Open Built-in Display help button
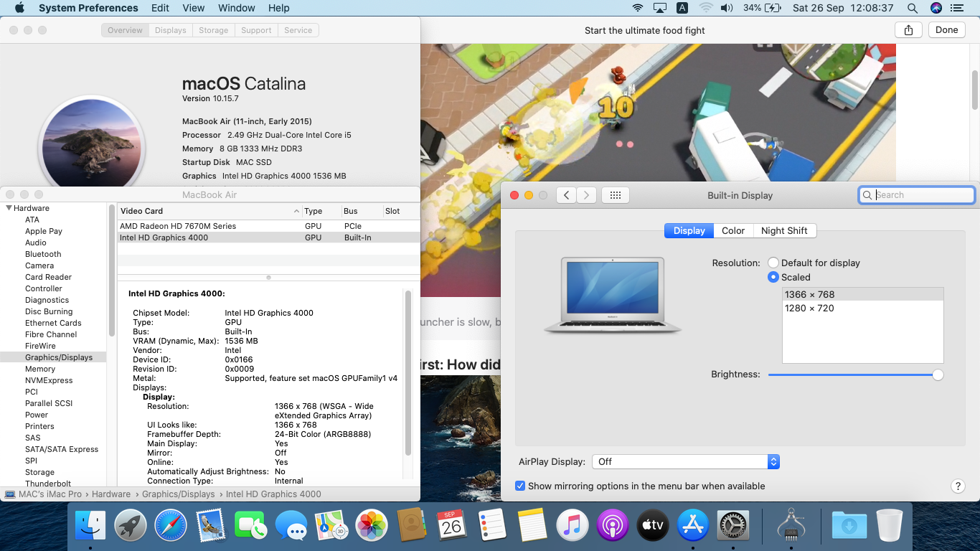 coord(958,486)
